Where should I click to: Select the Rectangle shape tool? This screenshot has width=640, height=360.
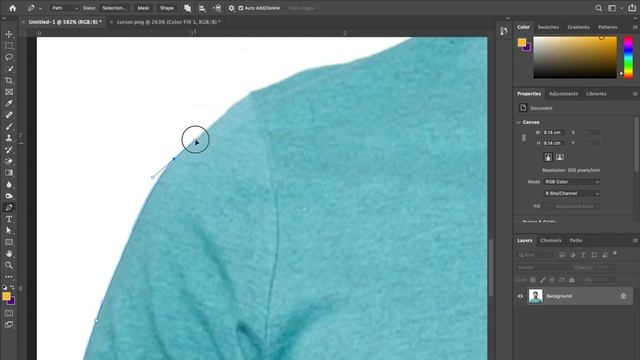pos(9,242)
